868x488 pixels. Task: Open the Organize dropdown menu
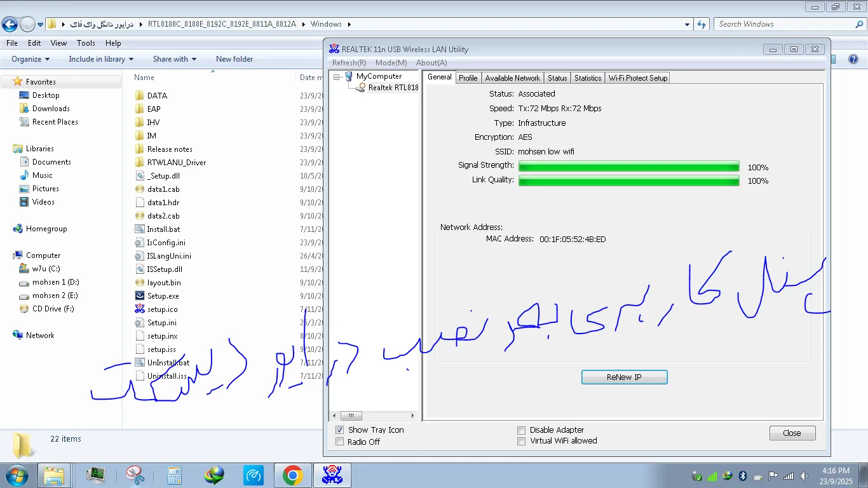[x=30, y=59]
